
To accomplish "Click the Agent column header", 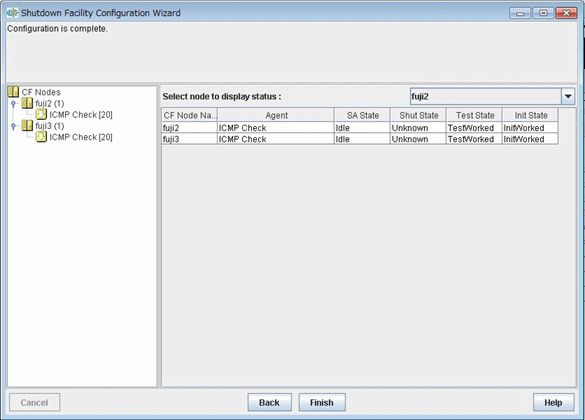I will [x=276, y=115].
